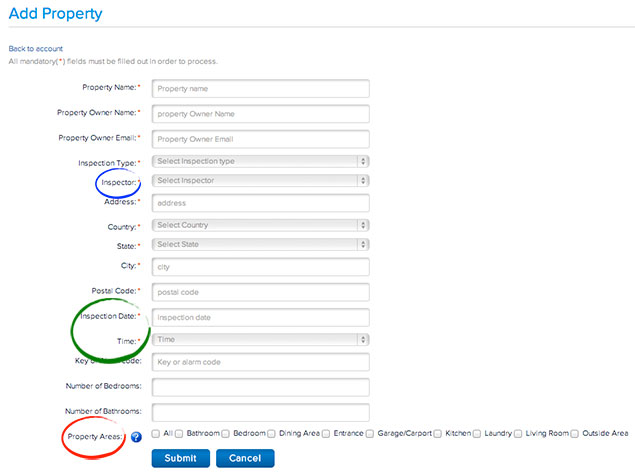Expand the Select Country dropdown
This screenshot has width=635, height=475.
(x=260, y=225)
